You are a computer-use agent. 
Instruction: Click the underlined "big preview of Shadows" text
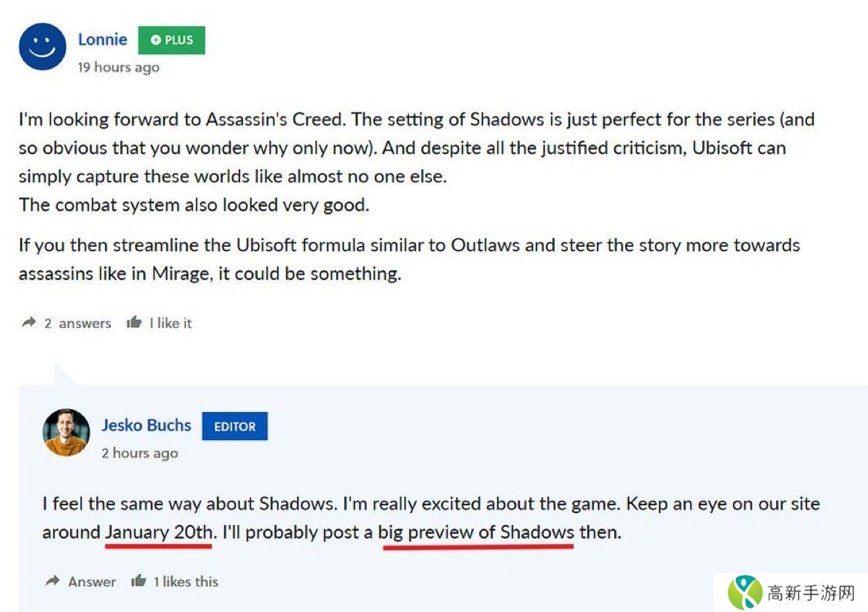[475, 533]
